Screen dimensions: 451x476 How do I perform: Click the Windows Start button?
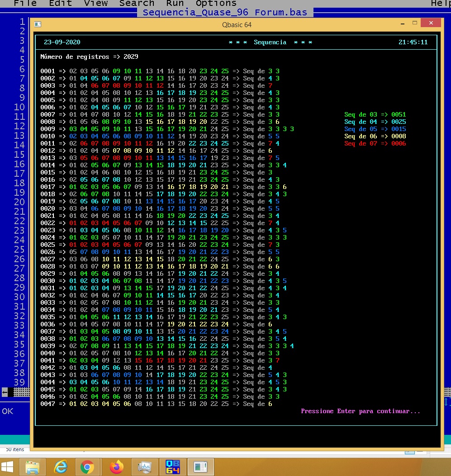(8, 467)
